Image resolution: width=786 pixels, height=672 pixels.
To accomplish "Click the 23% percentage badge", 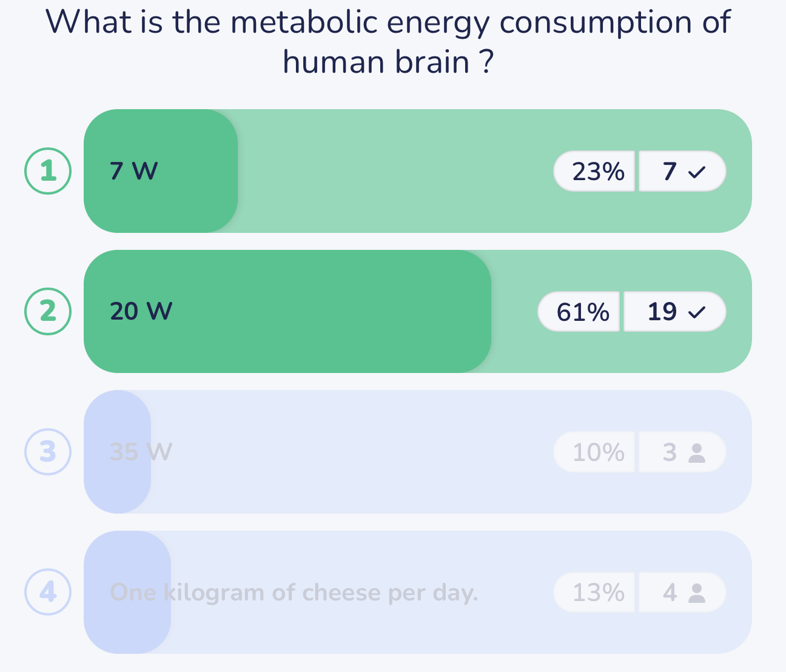I will [597, 172].
